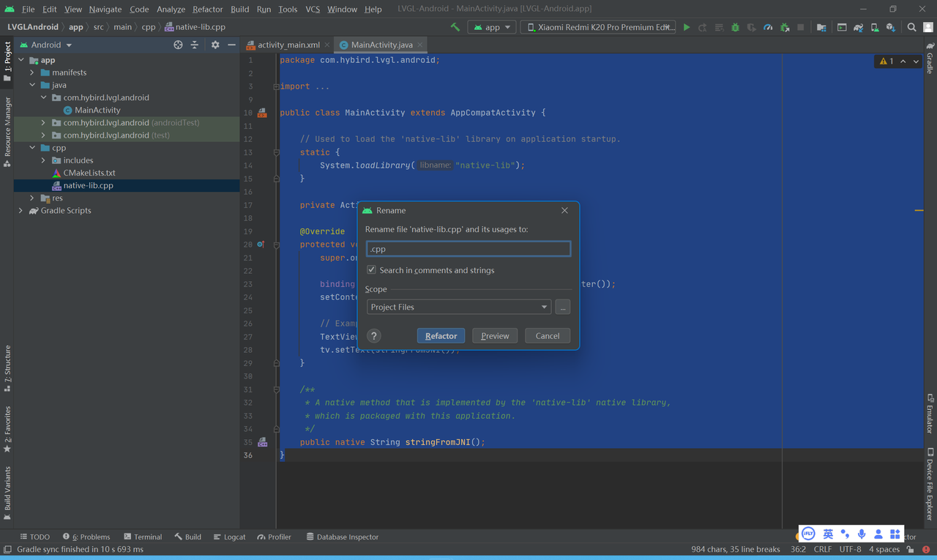Open Project panel gear options

pyautogui.click(x=215, y=45)
